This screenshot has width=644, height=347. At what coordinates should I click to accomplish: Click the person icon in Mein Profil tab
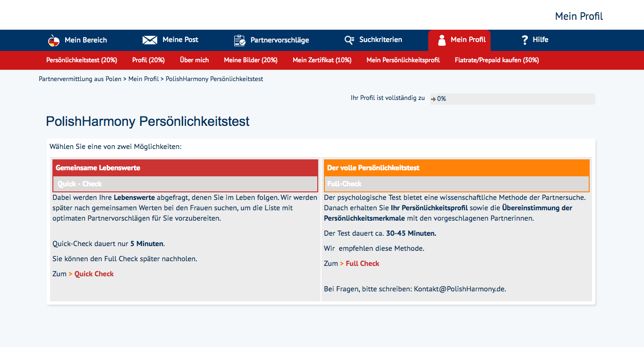click(x=442, y=40)
